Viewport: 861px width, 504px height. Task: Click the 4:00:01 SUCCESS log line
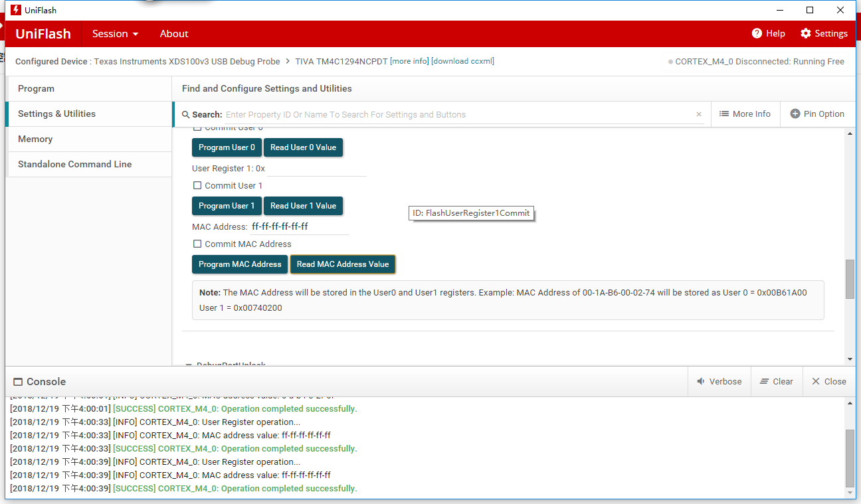[x=183, y=409]
